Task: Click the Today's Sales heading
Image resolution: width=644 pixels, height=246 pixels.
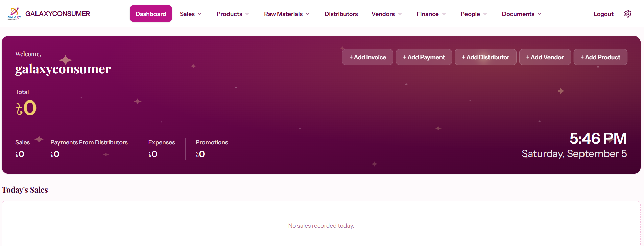Action: [x=25, y=190]
